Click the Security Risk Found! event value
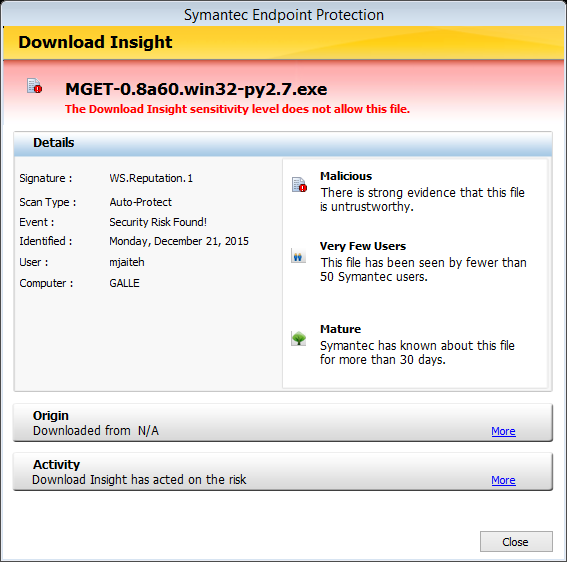The height and width of the screenshot is (562, 567). (x=158, y=222)
